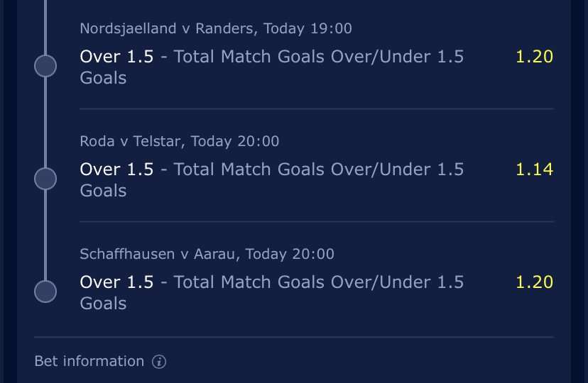Open the Nordsjaelland v Randers match header
This screenshot has height=383, width=588.
pyautogui.click(x=216, y=28)
